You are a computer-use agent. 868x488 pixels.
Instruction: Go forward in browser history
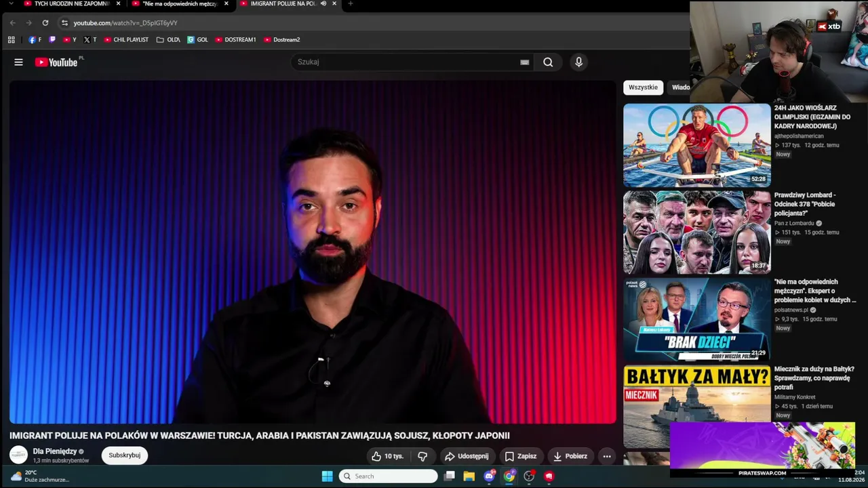pos(28,23)
